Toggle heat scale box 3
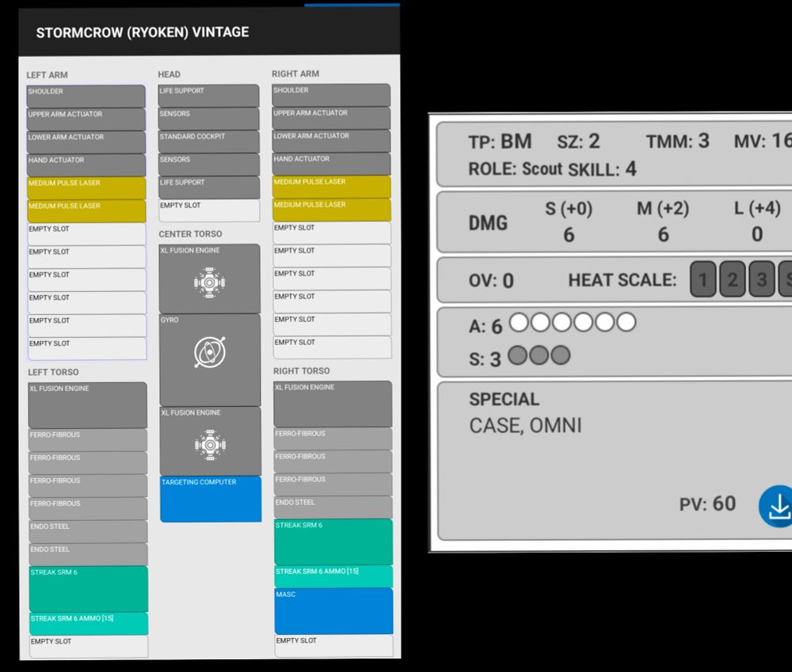The width and height of the screenshot is (792, 672). (x=762, y=279)
